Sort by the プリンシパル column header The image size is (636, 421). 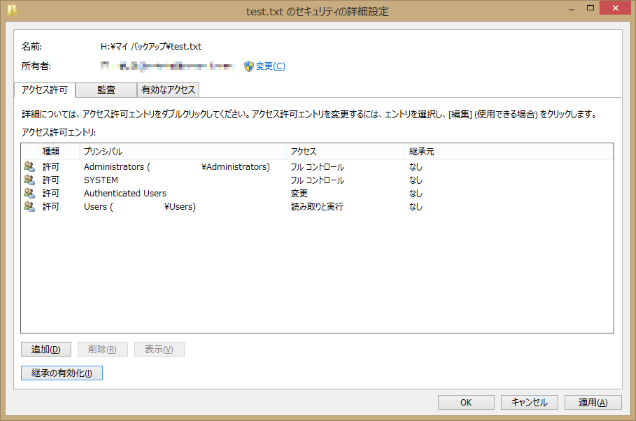(183, 151)
